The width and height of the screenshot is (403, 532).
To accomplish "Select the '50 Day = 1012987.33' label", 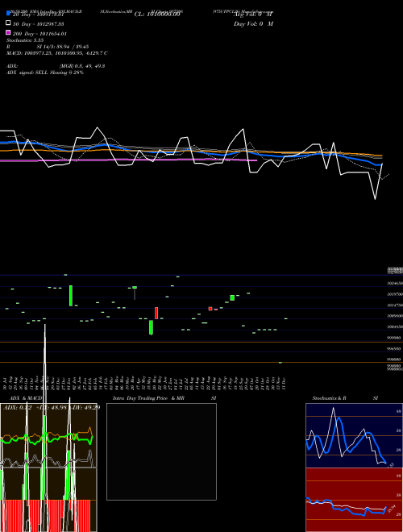I will click(39, 24).
